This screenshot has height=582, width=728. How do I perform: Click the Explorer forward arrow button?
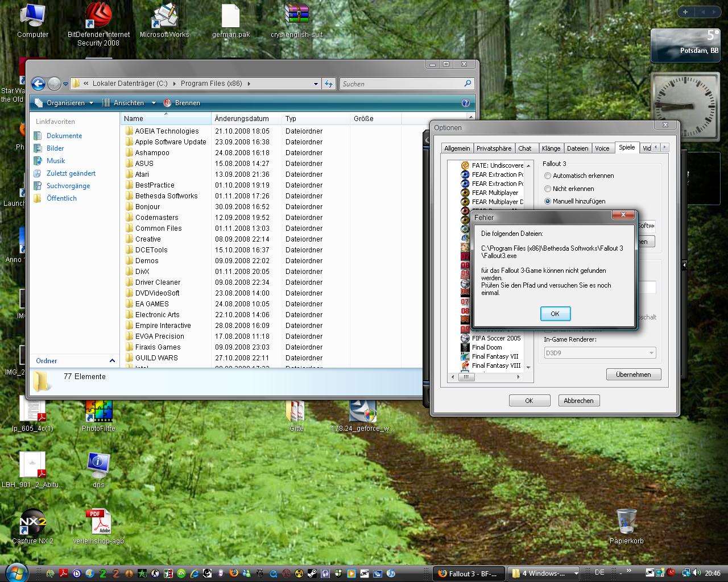click(x=54, y=84)
